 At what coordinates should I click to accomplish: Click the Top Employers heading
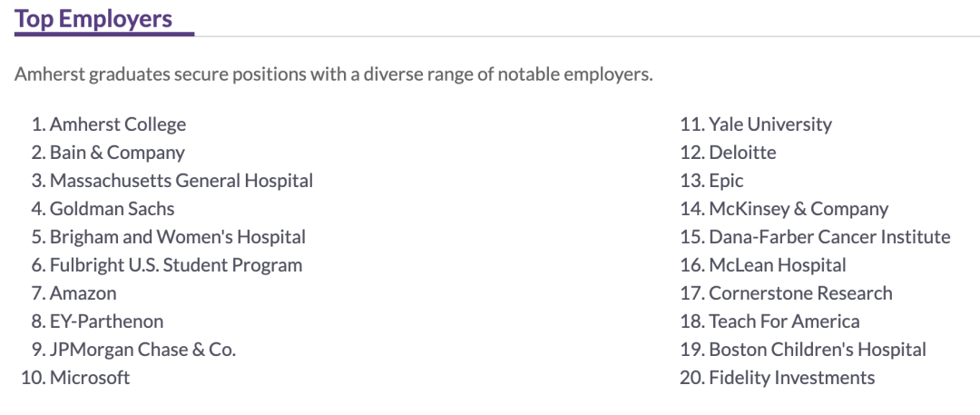point(93,19)
